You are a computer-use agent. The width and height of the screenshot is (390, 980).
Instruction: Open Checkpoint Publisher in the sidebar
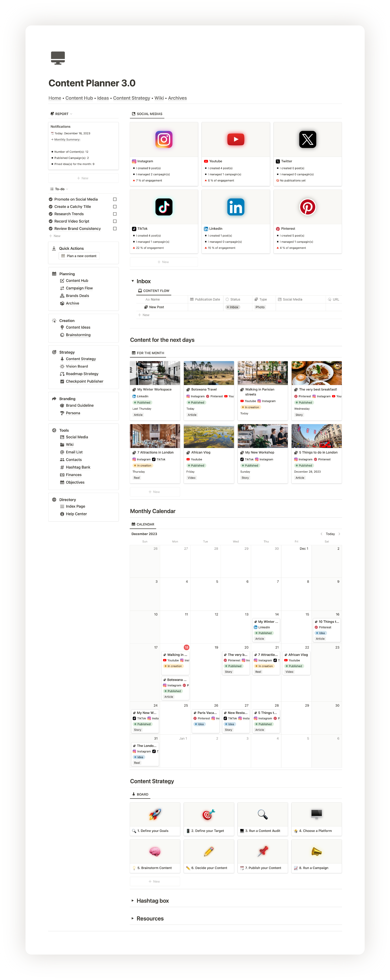84,382
